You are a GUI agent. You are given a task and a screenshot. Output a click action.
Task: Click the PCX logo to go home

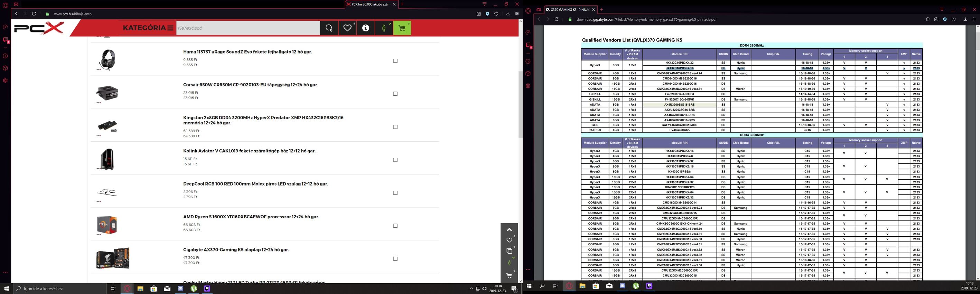click(39, 28)
